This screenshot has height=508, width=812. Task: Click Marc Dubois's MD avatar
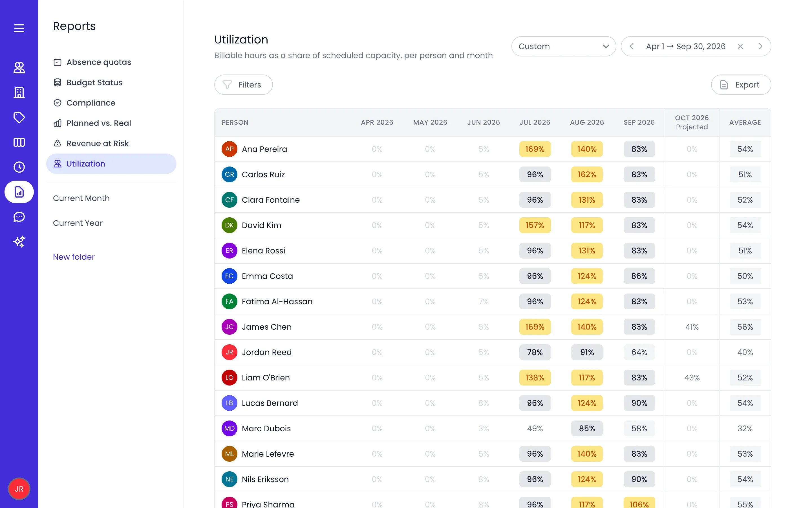[x=230, y=428]
